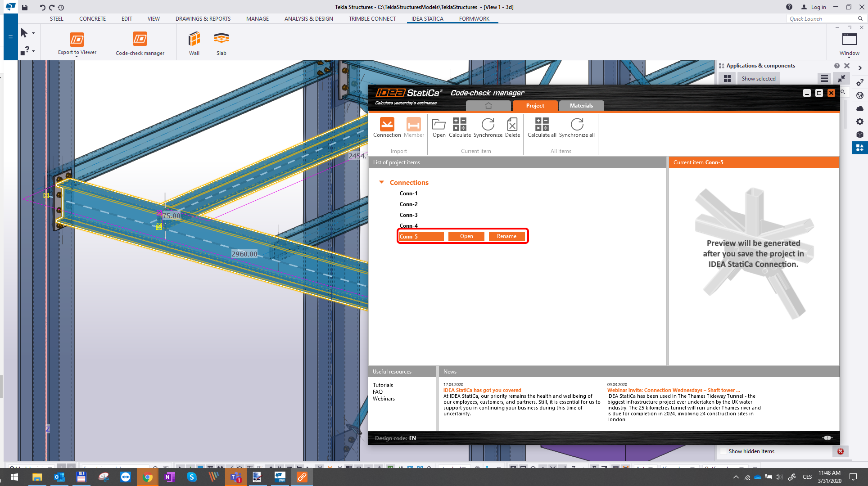Click the Delete item icon
This screenshot has width=868, height=486.
[x=512, y=125]
